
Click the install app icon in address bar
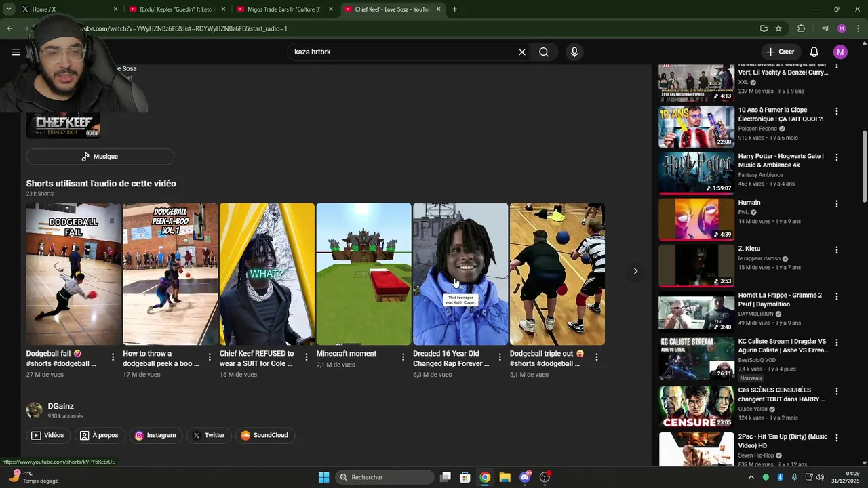tap(764, 28)
